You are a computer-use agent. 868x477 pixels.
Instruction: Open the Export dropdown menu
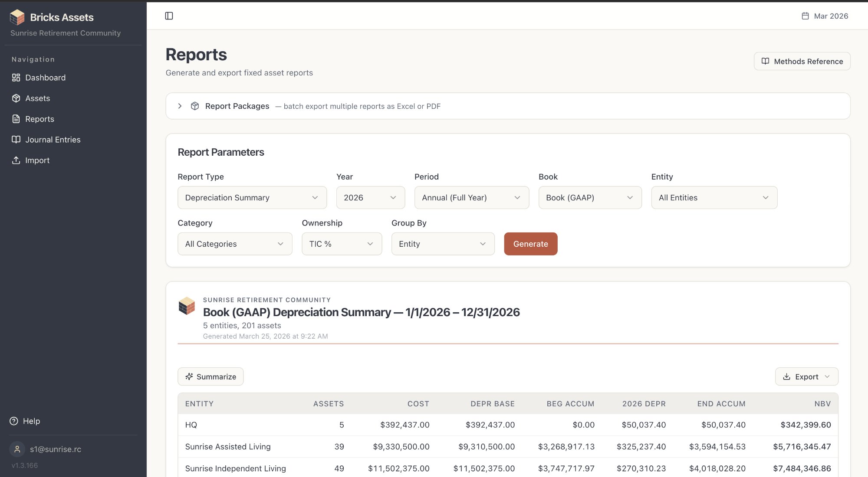pyautogui.click(x=806, y=376)
